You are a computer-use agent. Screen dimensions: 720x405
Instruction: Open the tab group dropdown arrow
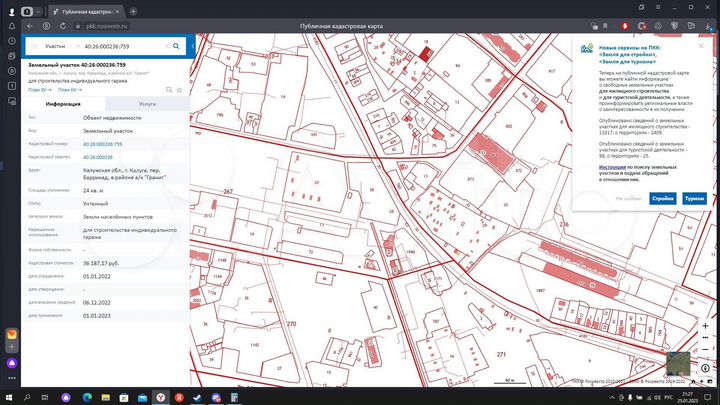click(x=39, y=11)
